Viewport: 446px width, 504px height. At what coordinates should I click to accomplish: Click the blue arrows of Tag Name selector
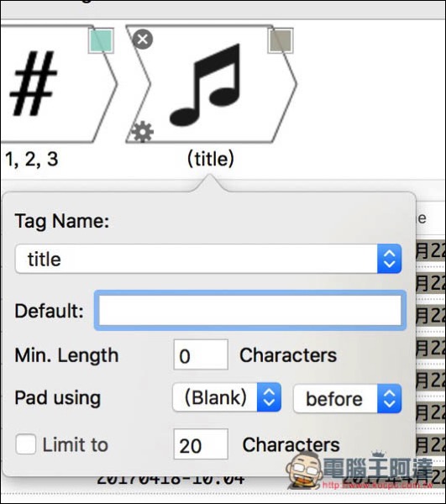click(389, 259)
